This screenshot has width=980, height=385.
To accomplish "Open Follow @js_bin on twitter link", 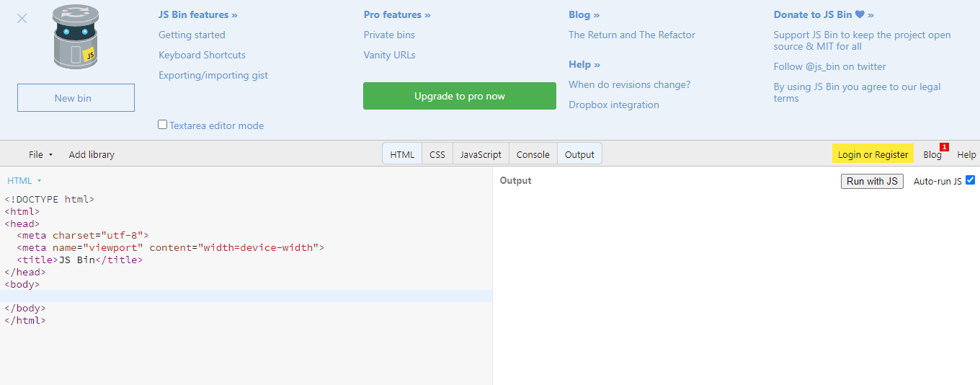I will click(x=829, y=66).
